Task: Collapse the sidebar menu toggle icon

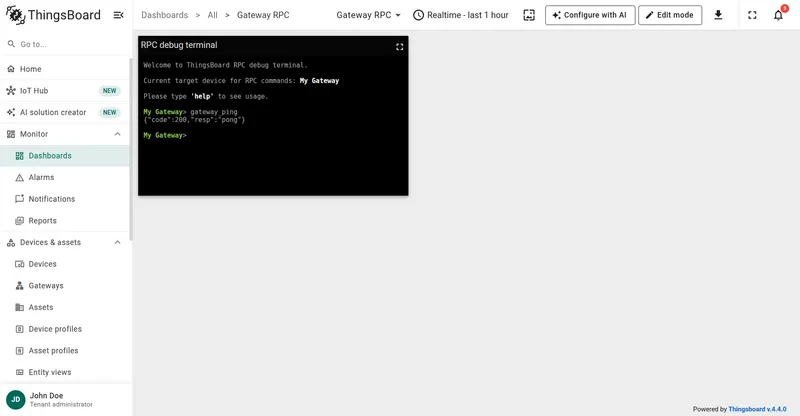Action: click(118, 15)
